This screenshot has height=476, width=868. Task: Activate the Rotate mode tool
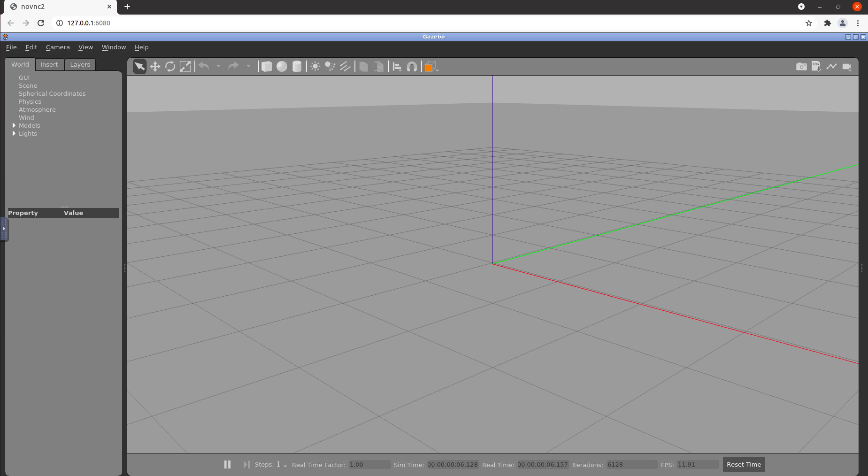click(170, 67)
